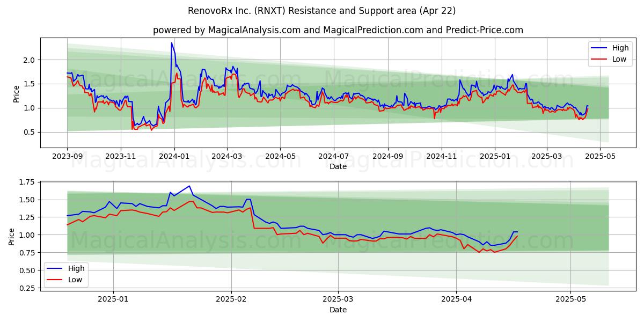Click the '0.5' price tick on the upper chart
This screenshot has width=644, height=322.
click(30, 132)
